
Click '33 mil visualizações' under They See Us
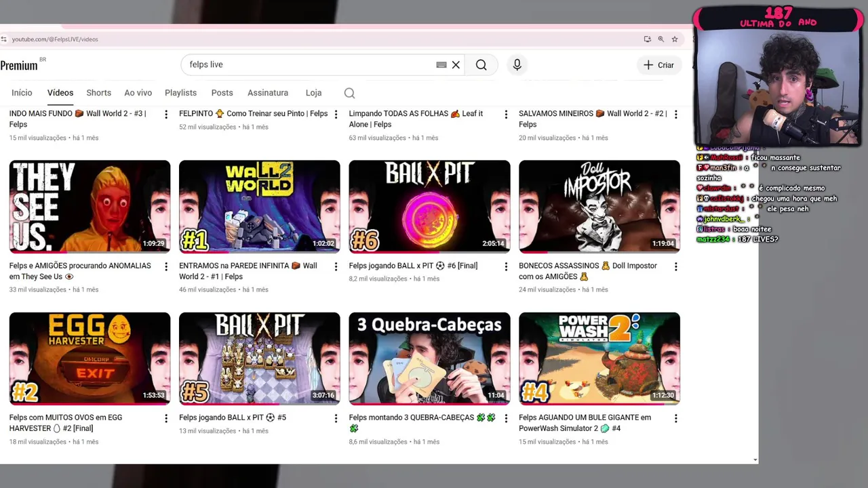[x=38, y=289]
